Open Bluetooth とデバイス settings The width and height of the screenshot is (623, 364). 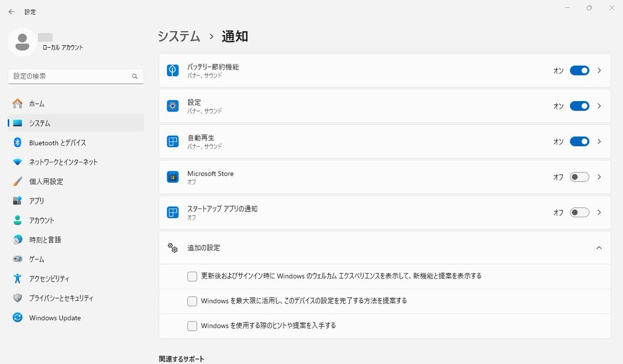(x=76, y=143)
